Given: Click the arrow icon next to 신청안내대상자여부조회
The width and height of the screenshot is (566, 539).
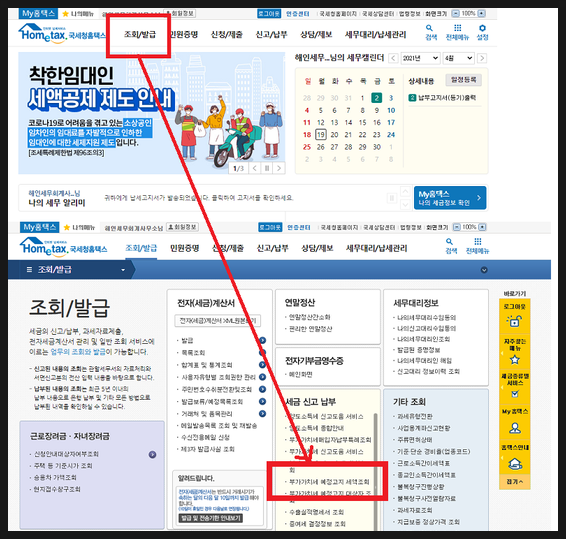Looking at the screenshot, I should (x=152, y=454).
